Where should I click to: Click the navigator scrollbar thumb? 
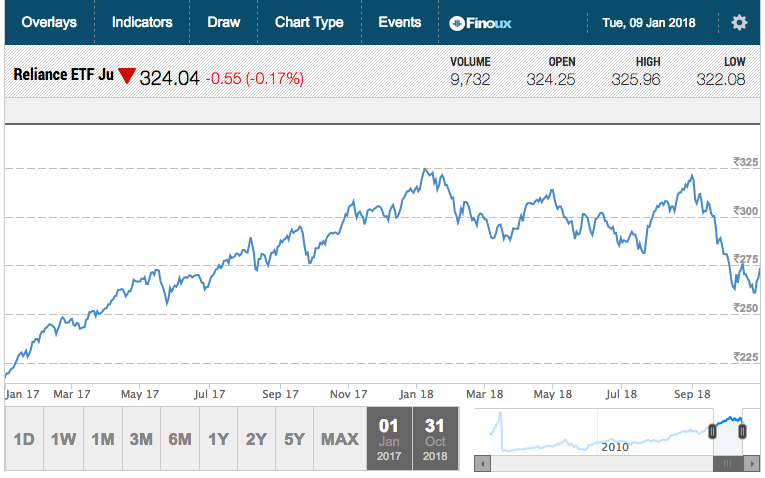728,463
